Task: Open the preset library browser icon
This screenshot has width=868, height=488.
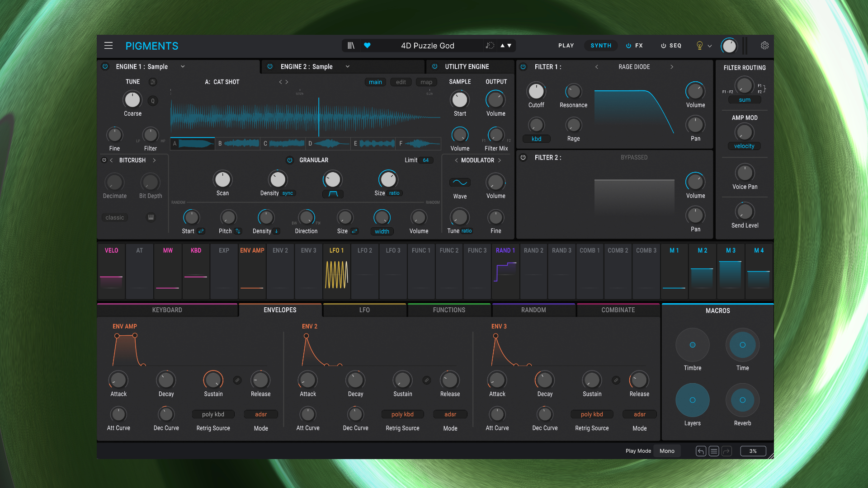Action: tap(350, 45)
